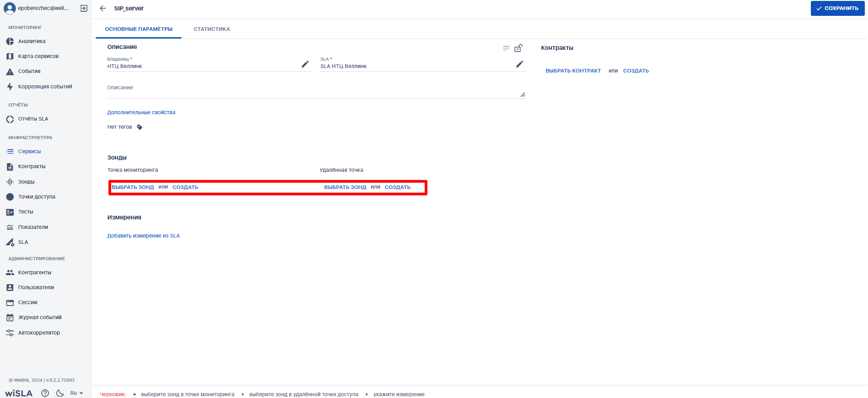Click the logout icon next to username
This screenshot has height=398, width=868.
click(84, 8)
